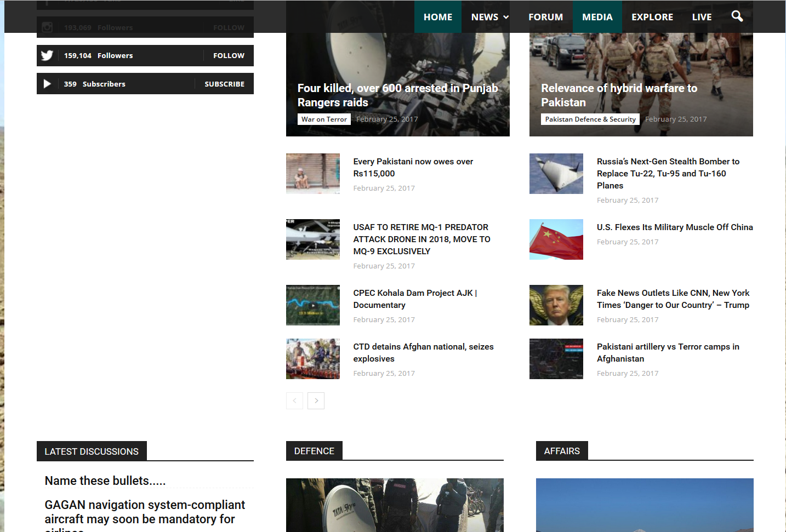Open CTD detains Afghan national article
The width and height of the screenshot is (786, 532).
coord(423,353)
